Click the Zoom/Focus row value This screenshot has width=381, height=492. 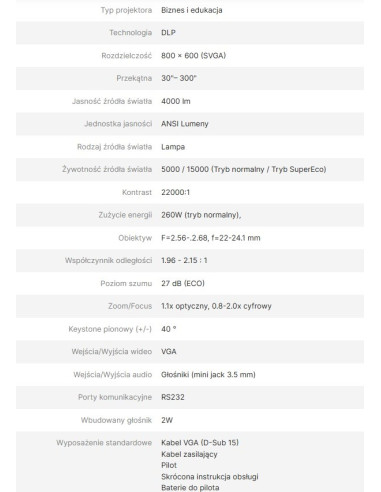[x=216, y=306]
